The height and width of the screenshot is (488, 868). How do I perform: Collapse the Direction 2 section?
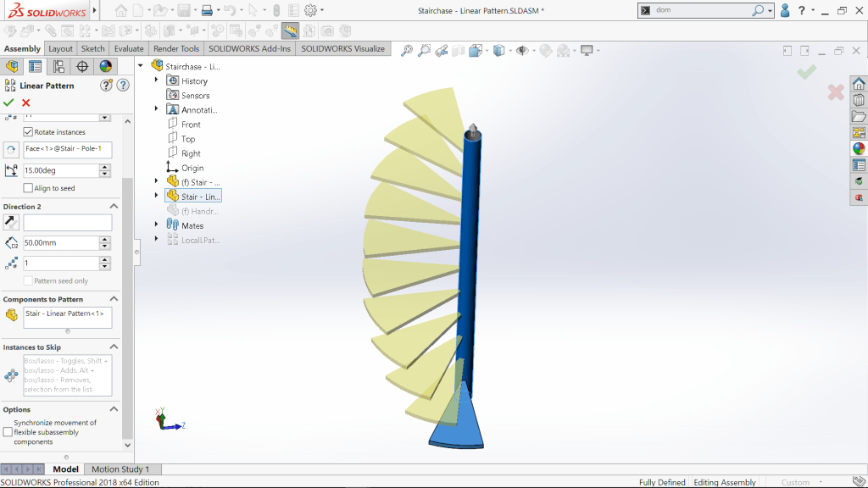click(x=114, y=206)
